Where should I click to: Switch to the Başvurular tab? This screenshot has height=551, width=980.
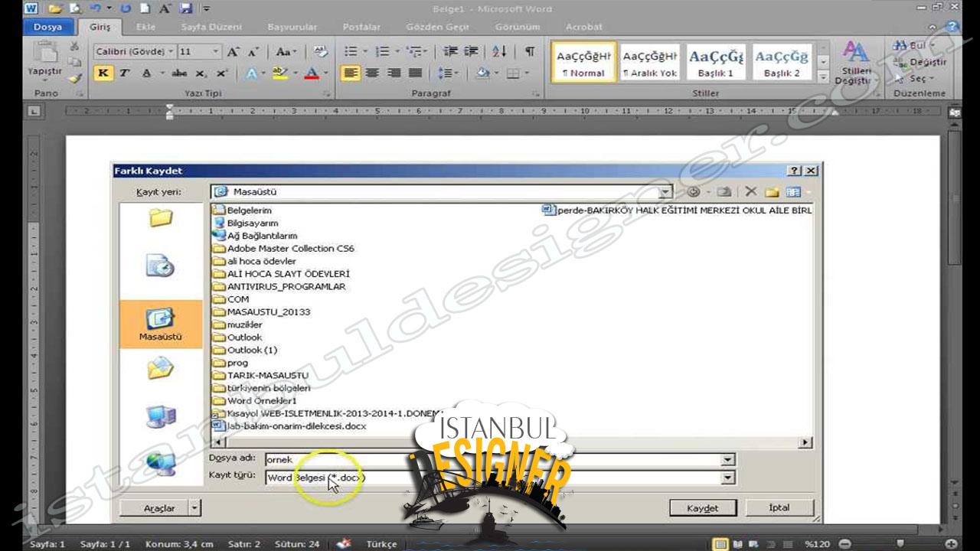coord(292,27)
